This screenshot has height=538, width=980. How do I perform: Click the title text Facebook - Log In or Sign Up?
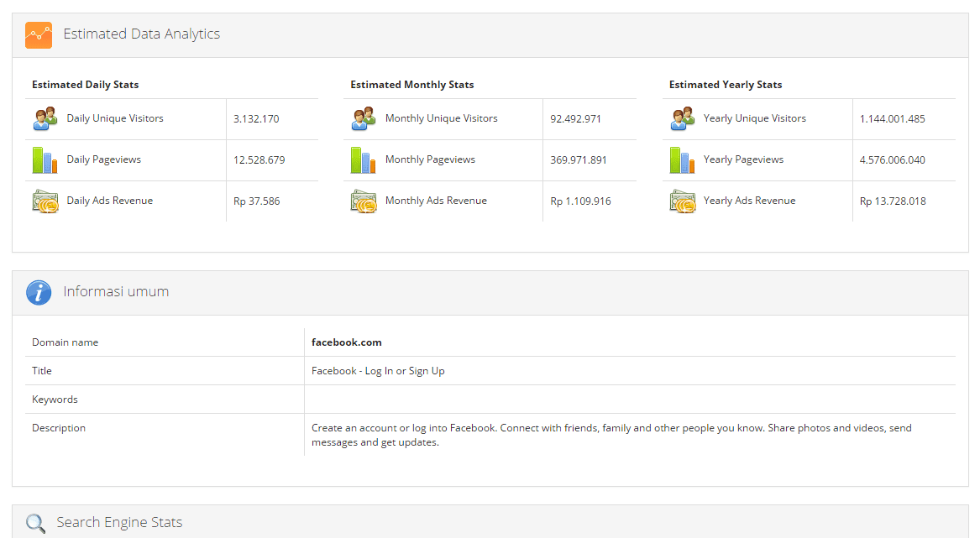[378, 371]
